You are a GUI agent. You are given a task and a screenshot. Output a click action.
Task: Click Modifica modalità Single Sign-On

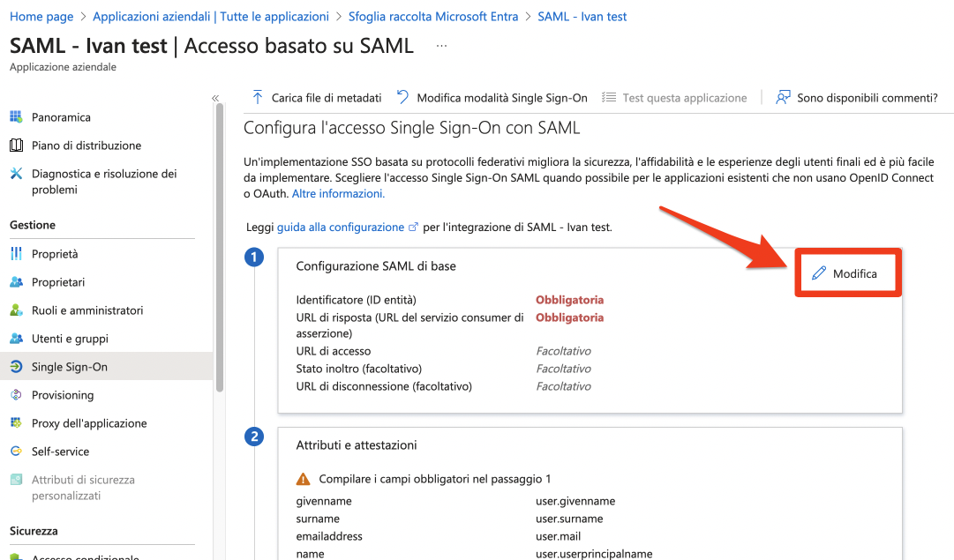492,97
